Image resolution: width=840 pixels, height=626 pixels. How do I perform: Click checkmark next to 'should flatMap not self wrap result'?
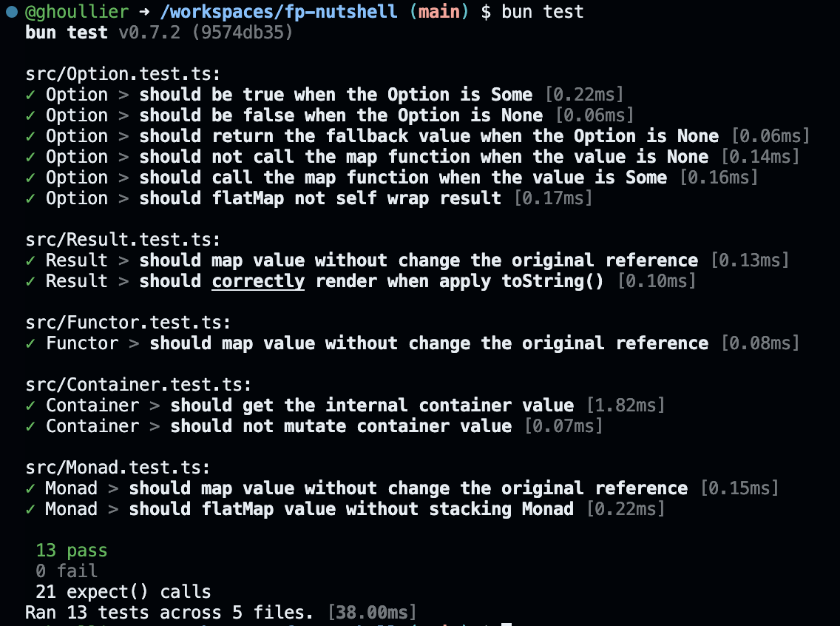30,198
